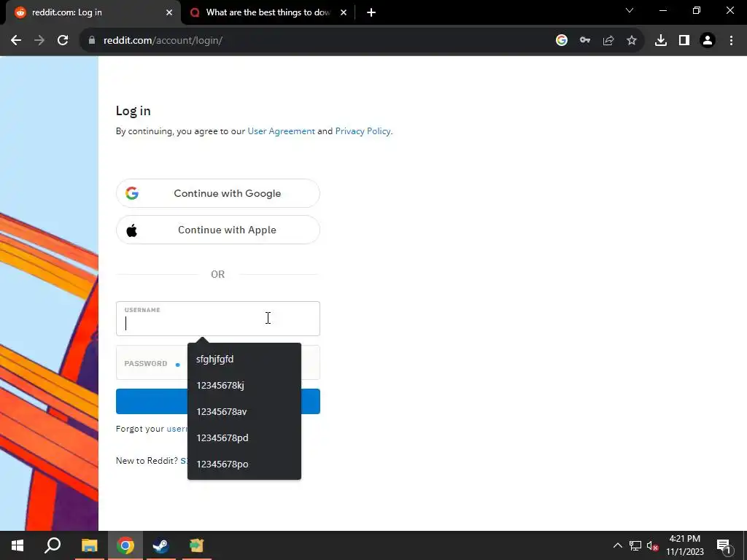
Task: Click the forgot username link
Action: (177, 429)
